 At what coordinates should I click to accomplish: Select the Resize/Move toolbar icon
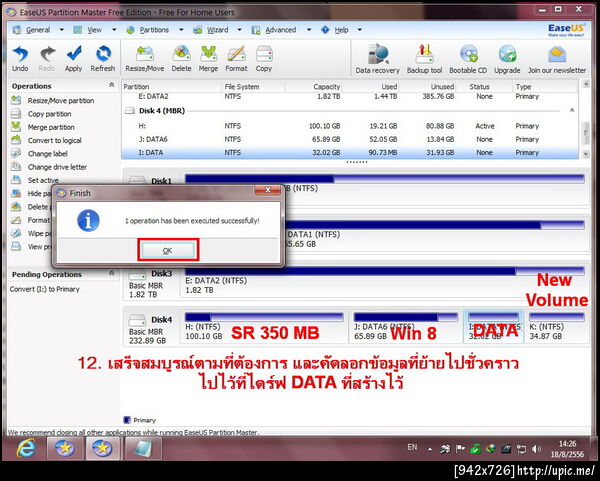(145, 54)
